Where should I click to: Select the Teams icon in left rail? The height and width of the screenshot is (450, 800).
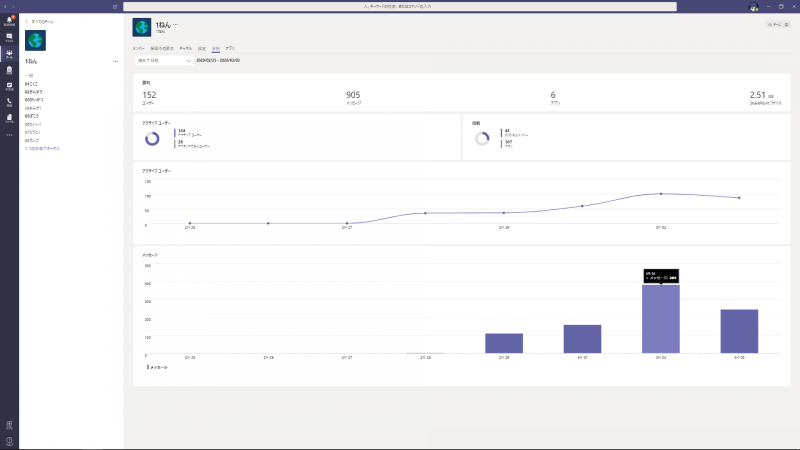[x=9, y=54]
